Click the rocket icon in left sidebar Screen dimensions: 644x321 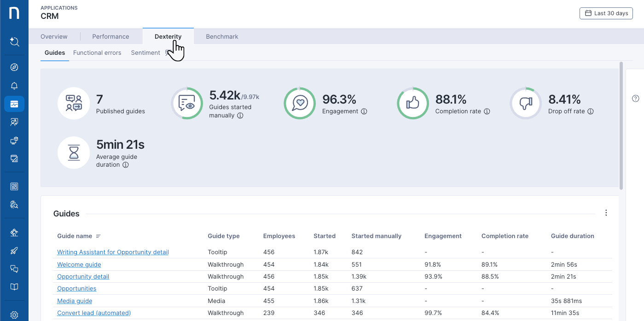(x=14, y=251)
